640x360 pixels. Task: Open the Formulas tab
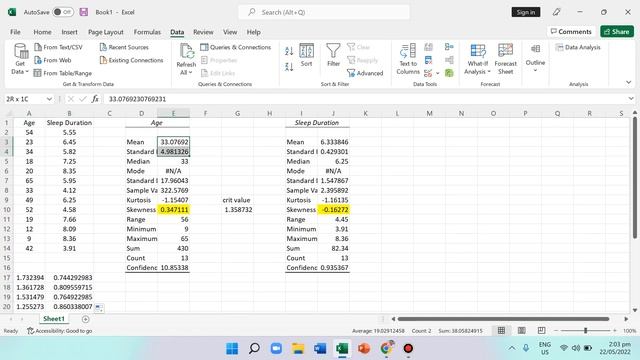click(x=147, y=32)
